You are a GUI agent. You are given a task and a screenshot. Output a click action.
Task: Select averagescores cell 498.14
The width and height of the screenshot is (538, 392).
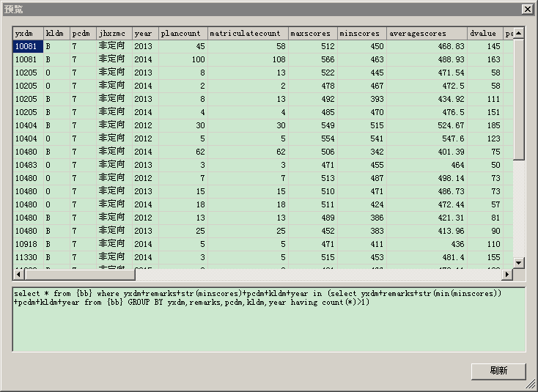pos(427,178)
